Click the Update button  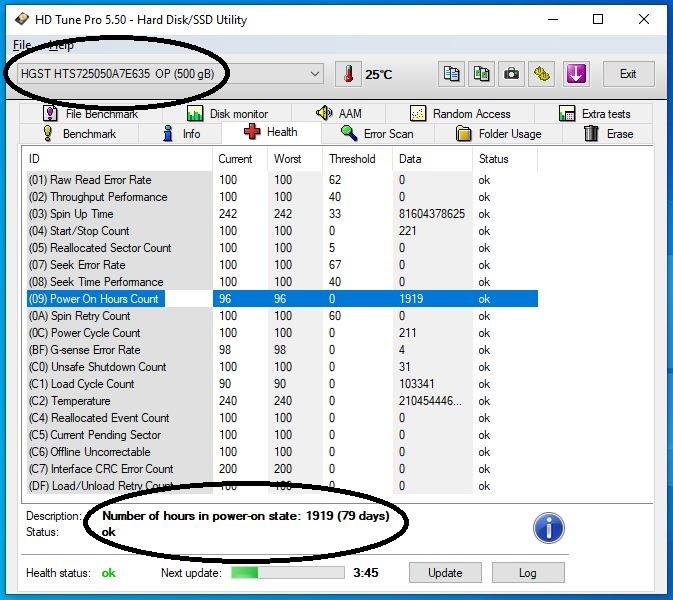[x=445, y=573]
